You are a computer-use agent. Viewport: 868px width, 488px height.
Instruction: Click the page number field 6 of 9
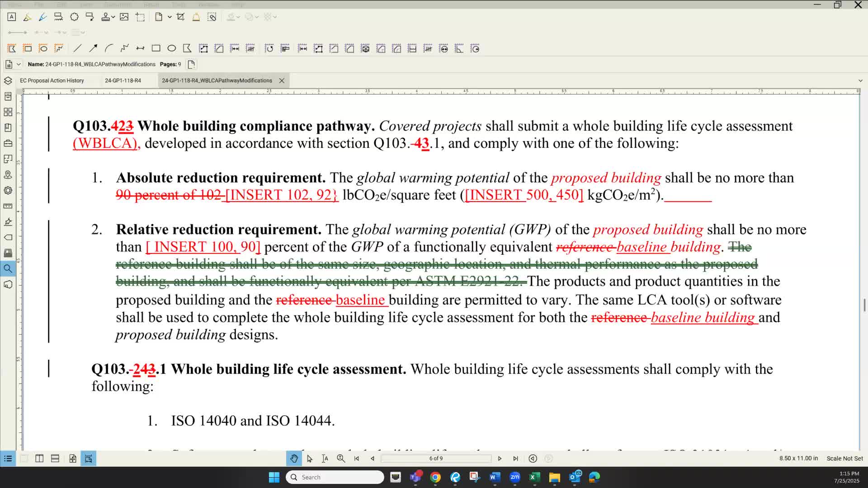[436, 459]
